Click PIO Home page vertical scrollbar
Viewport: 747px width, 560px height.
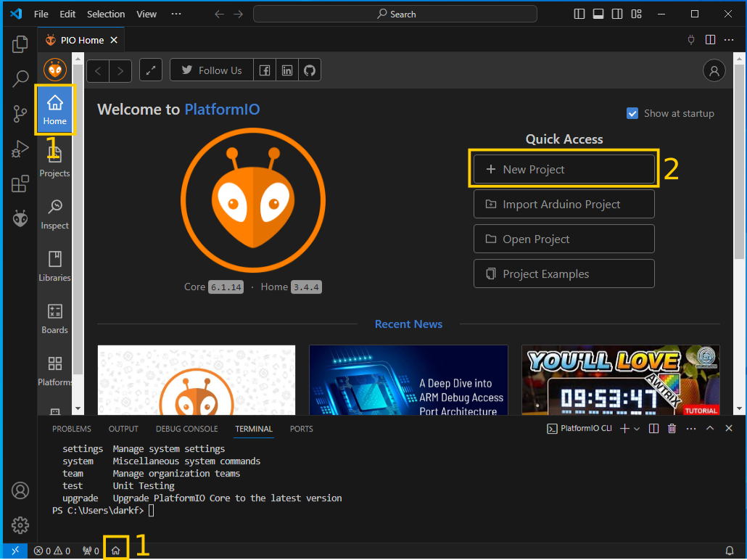(x=739, y=162)
